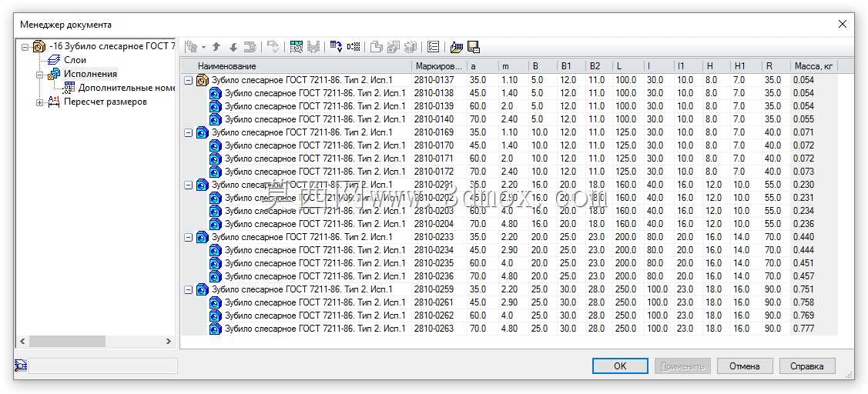Select Слои in the document tree
868x394 pixels.
75,60
